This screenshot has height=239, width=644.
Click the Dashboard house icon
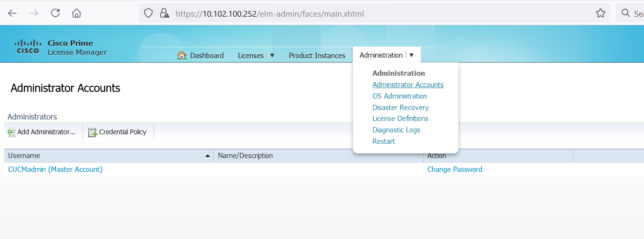click(182, 55)
